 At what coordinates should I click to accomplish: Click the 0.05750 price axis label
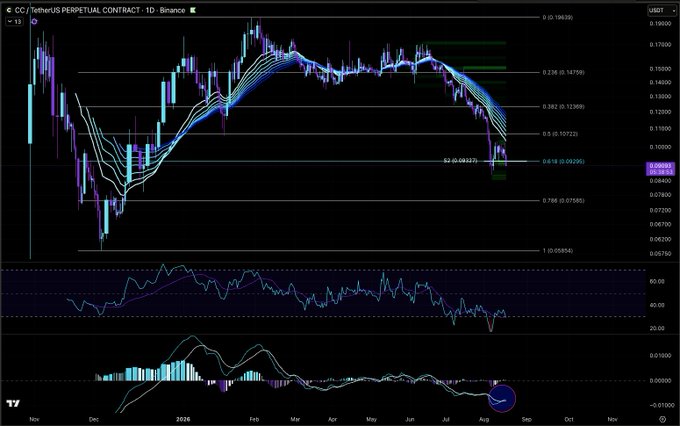click(660, 254)
